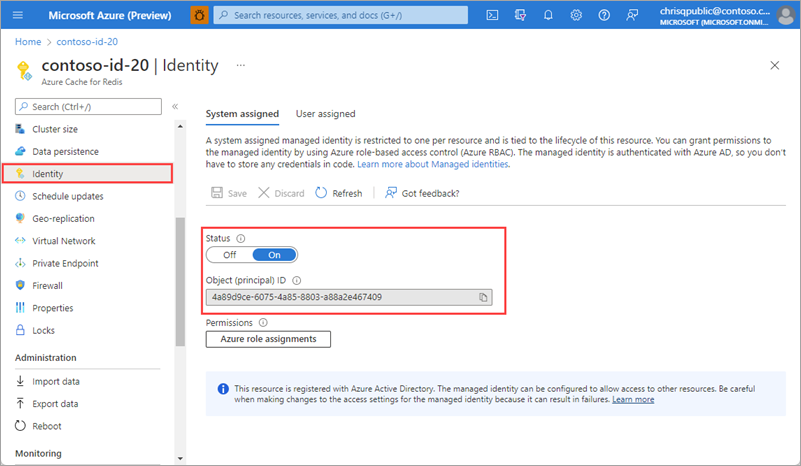Copy Object (principal) ID to clipboard
This screenshot has height=466, width=801.
[483, 297]
